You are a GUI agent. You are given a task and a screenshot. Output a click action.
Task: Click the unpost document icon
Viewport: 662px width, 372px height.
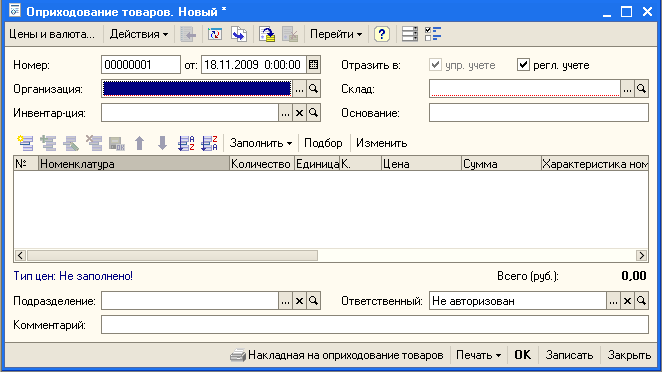click(290, 34)
